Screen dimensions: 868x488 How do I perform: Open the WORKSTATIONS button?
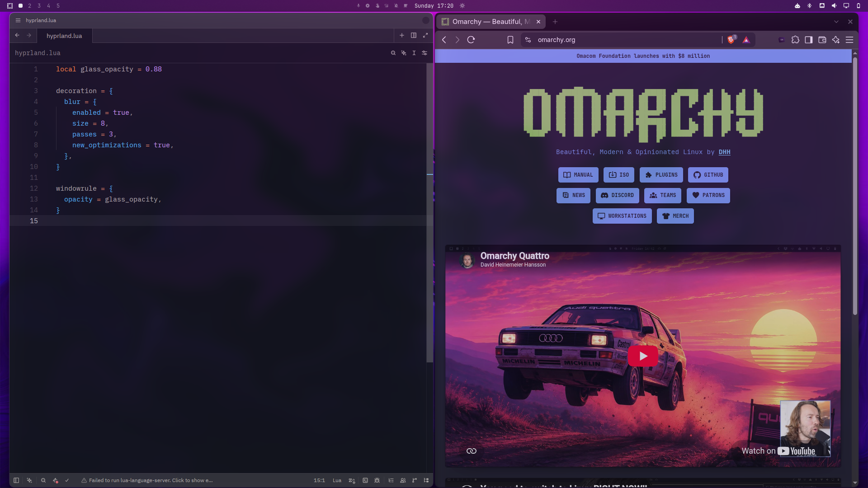(x=622, y=216)
